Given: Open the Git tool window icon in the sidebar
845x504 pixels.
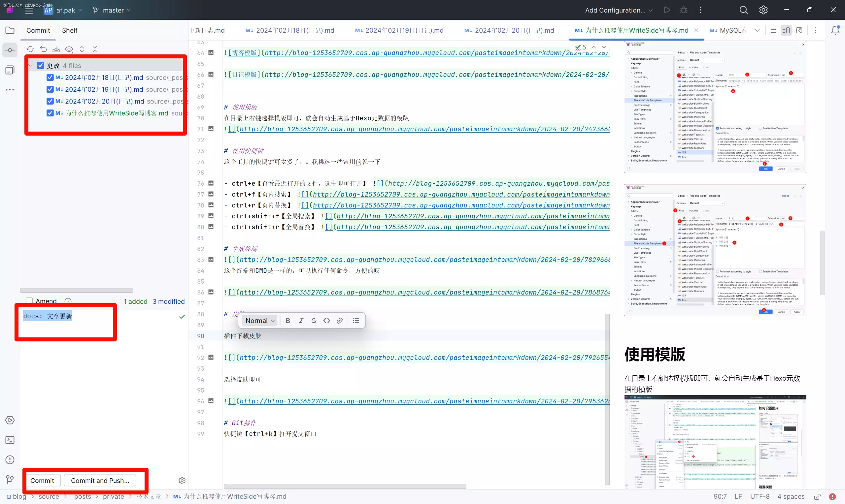Looking at the screenshot, I should tap(10, 479).
